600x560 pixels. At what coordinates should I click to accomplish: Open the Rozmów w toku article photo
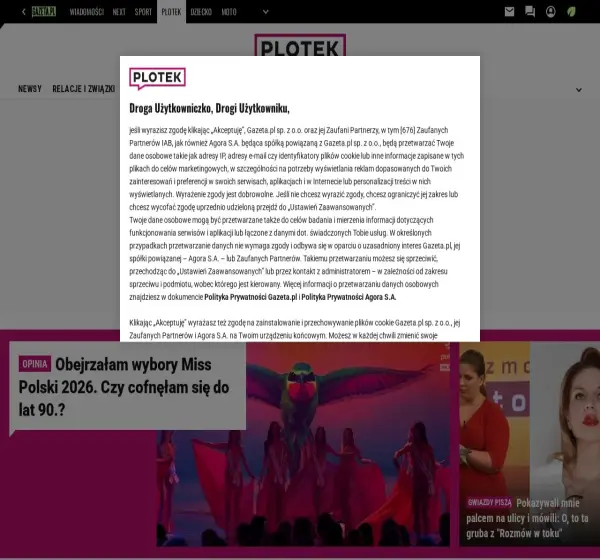click(530, 444)
